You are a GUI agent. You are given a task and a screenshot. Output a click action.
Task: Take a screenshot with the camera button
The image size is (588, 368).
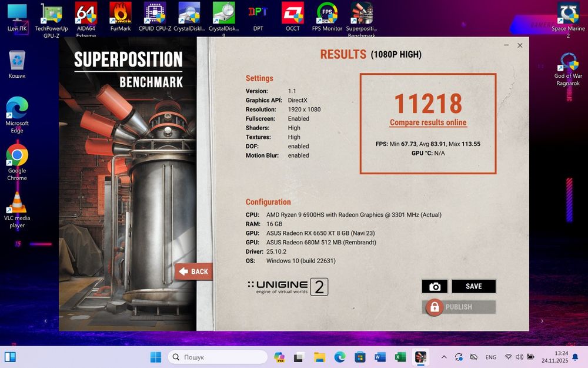435,287
